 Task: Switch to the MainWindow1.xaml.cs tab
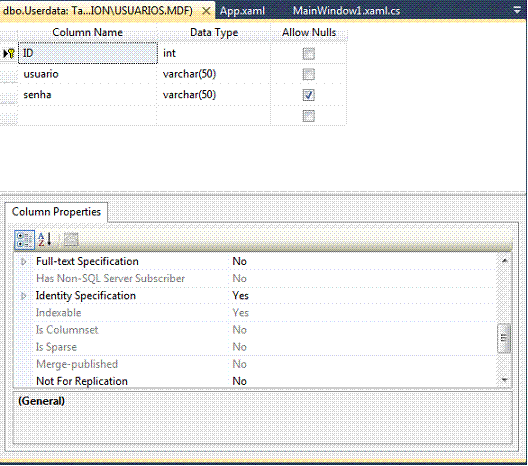click(x=346, y=11)
